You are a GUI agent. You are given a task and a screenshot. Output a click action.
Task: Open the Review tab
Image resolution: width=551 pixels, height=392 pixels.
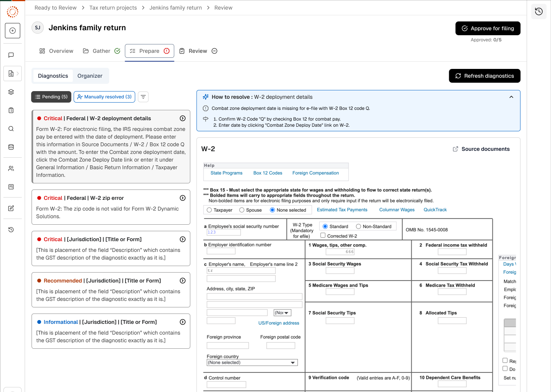pyautogui.click(x=198, y=51)
